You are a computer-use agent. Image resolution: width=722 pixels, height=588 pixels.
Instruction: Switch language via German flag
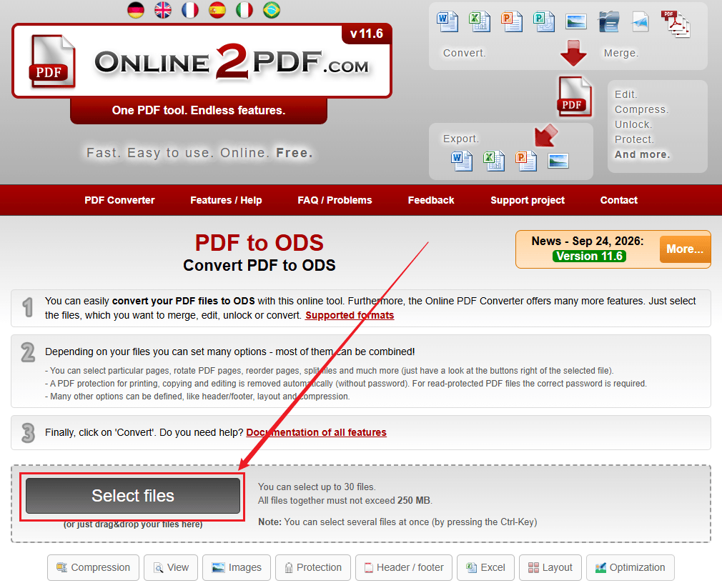pyautogui.click(x=136, y=10)
